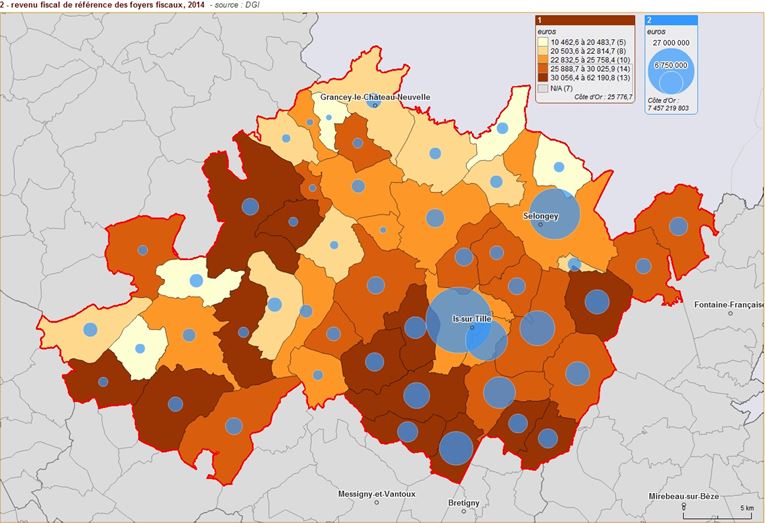This screenshot has width=765, height=523.
Task: Click the '7 457 219 803' total value
Action: pyautogui.click(x=668, y=108)
